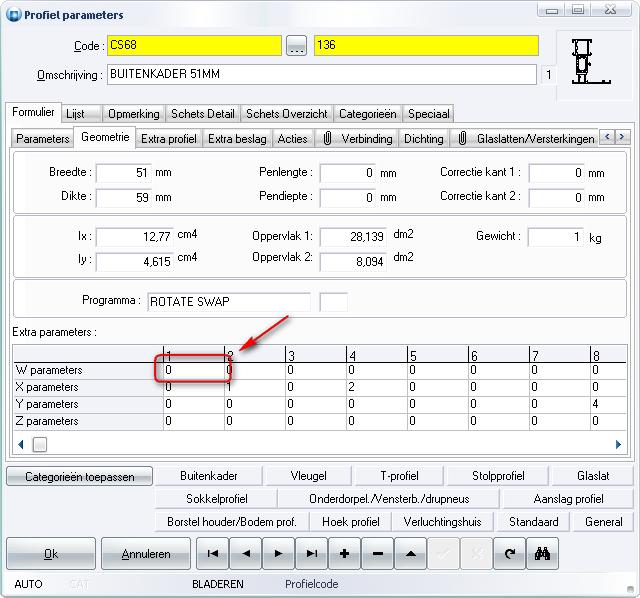Image resolution: width=640 pixels, height=598 pixels.
Task: Click the Correctie kant 1 field
Action: tap(556, 173)
